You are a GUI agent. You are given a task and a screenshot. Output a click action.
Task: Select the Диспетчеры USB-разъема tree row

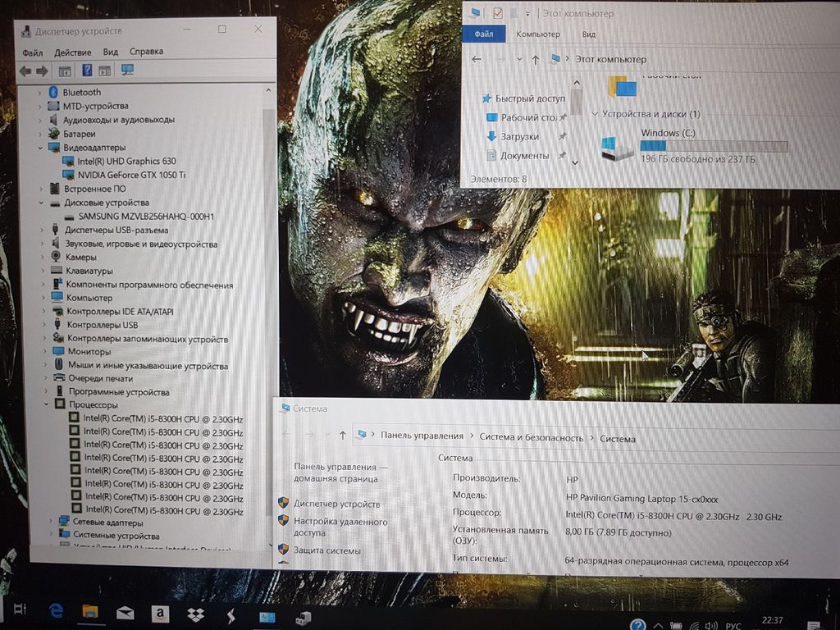point(110,230)
